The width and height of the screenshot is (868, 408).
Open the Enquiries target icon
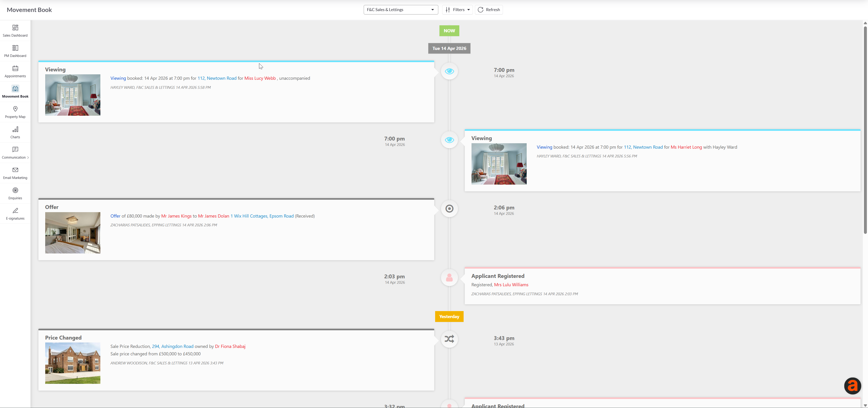[x=15, y=190]
